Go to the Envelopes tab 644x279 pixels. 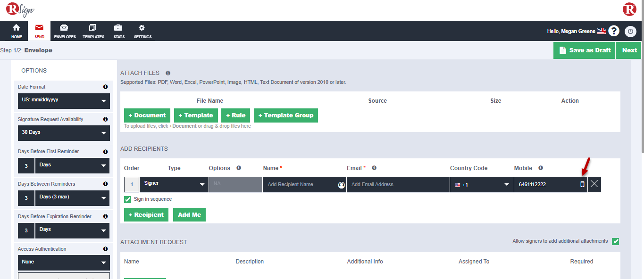tap(65, 31)
